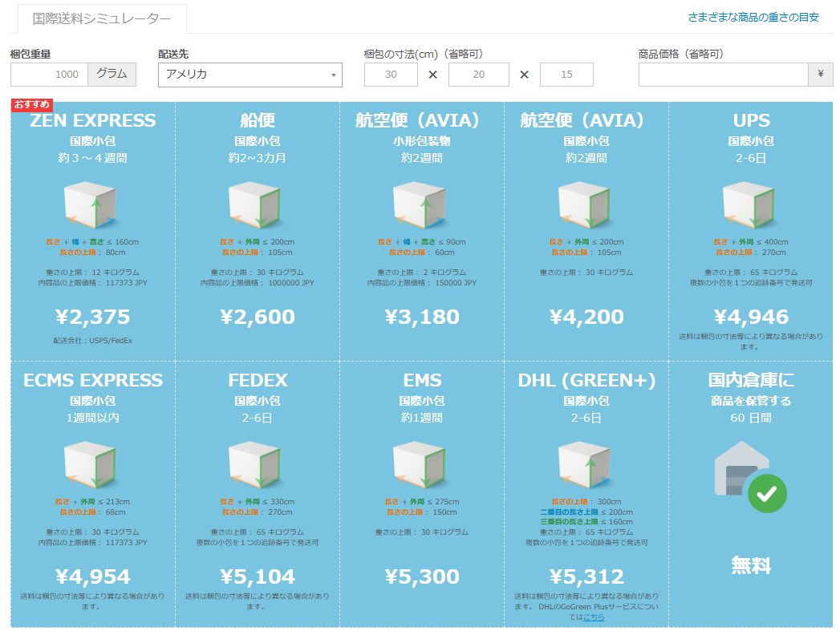Click 1週間以内 delivery time text
The width and height of the screenshot is (840, 635).
[93, 418]
